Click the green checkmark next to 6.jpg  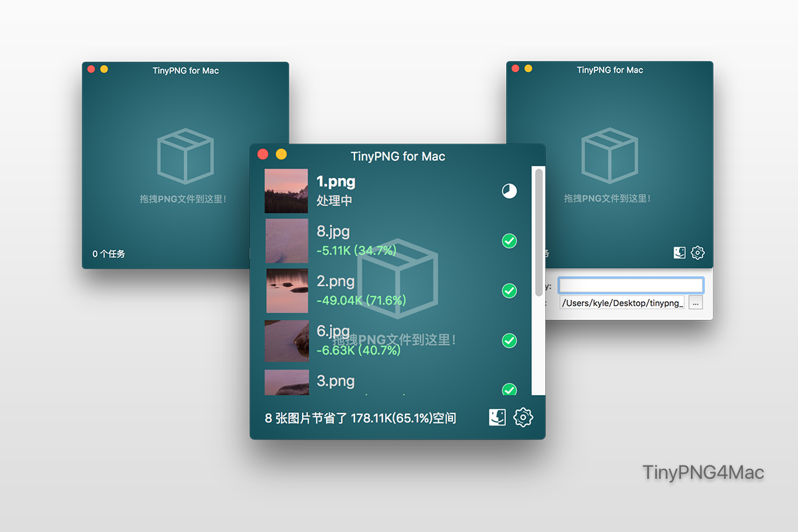click(509, 340)
